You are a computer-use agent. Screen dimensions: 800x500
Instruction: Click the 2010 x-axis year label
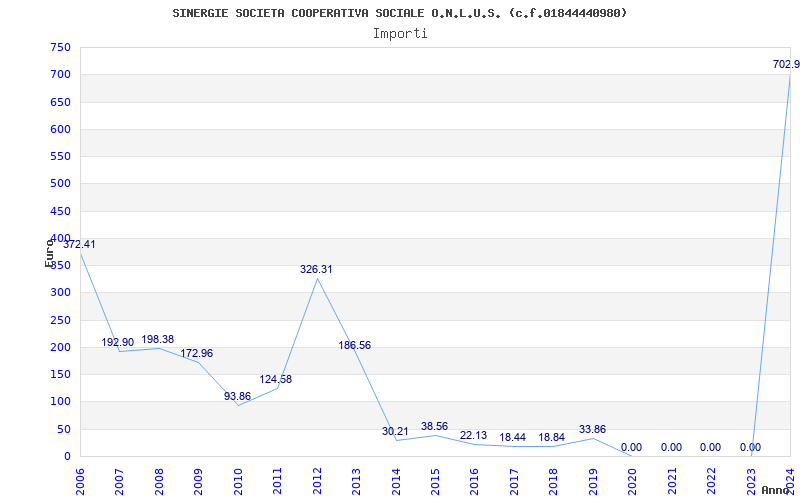click(x=238, y=481)
